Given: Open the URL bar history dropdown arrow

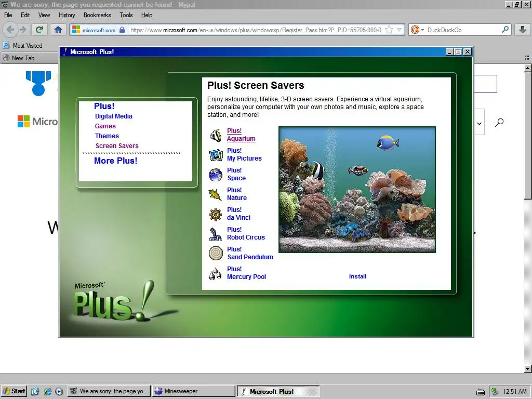Looking at the screenshot, I should point(400,30).
